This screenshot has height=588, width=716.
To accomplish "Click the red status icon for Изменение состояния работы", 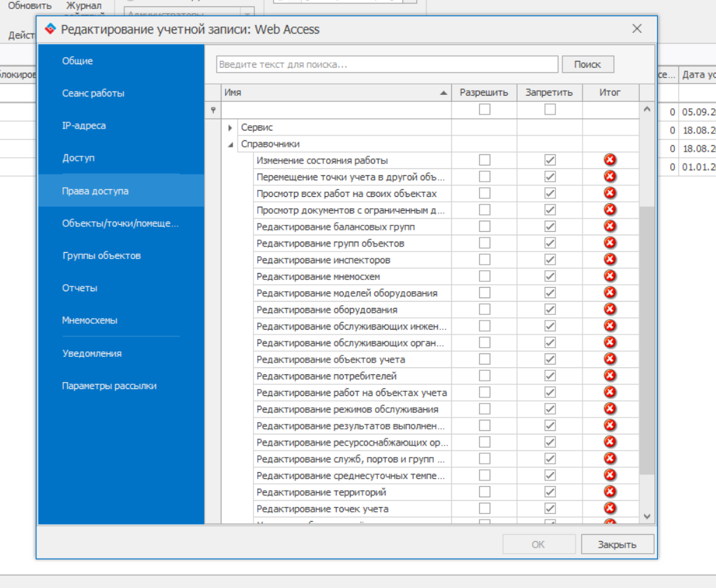I will (x=610, y=160).
